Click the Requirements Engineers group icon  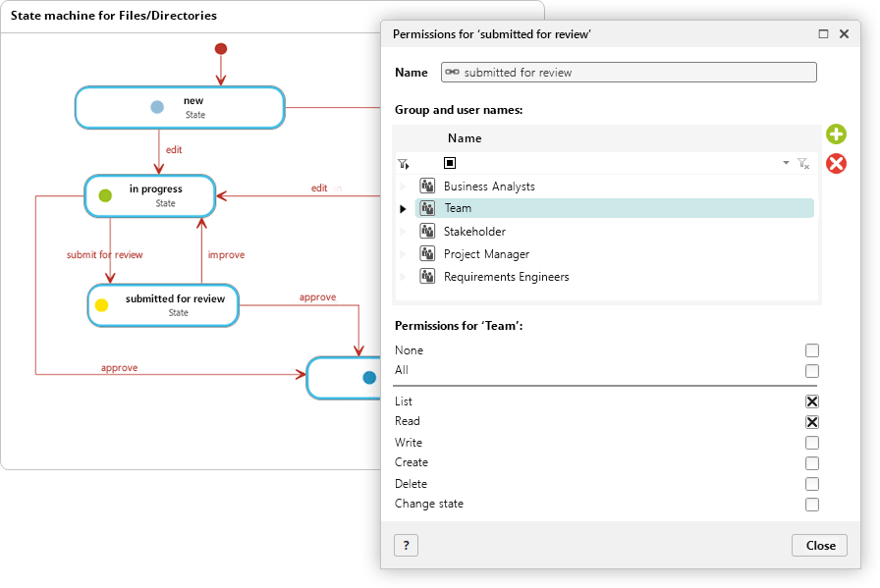click(427, 276)
